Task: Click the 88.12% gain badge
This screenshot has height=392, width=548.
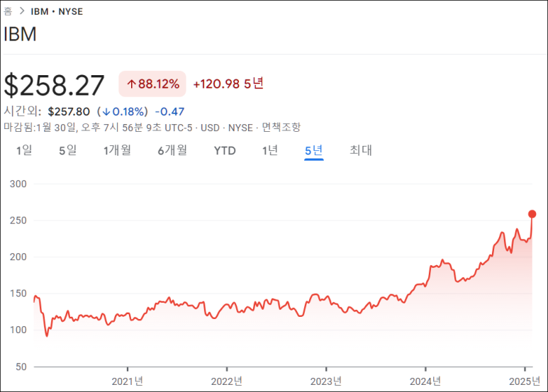Action: (152, 84)
